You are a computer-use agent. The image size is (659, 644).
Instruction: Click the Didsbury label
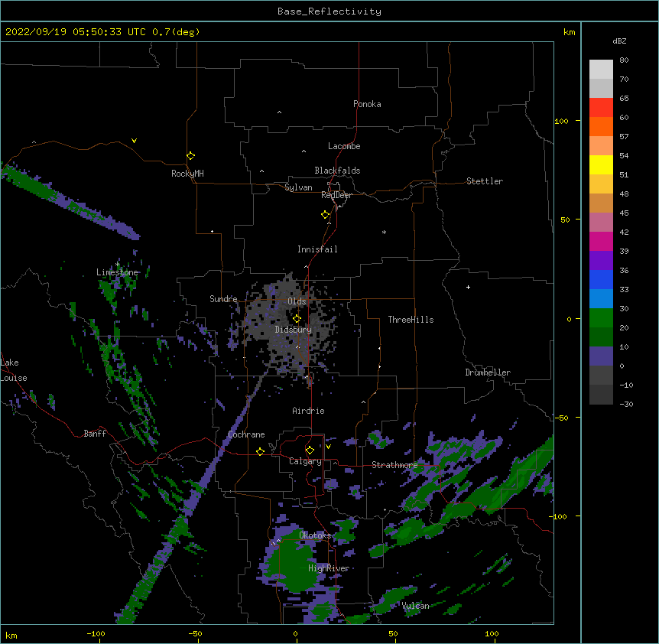click(x=293, y=330)
